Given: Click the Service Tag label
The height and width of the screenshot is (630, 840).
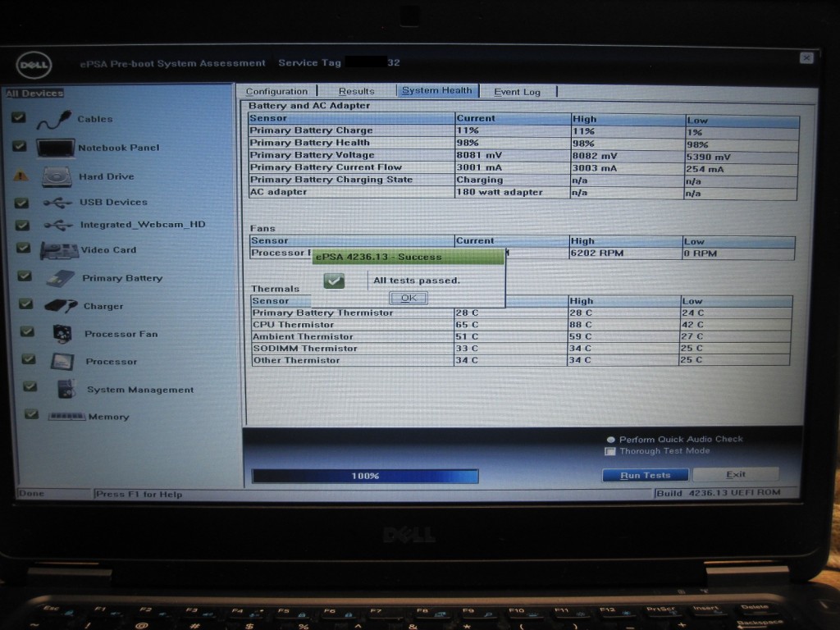Looking at the screenshot, I should (309, 62).
